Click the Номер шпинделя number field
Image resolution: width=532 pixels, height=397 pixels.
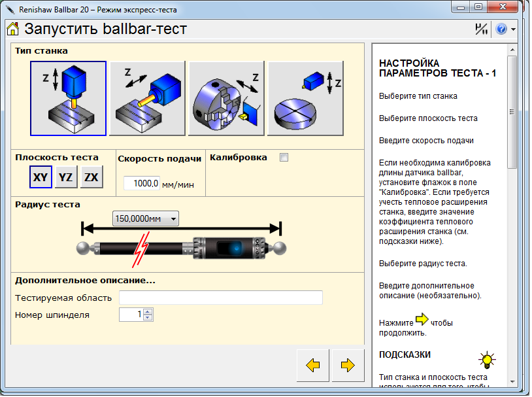(x=131, y=315)
